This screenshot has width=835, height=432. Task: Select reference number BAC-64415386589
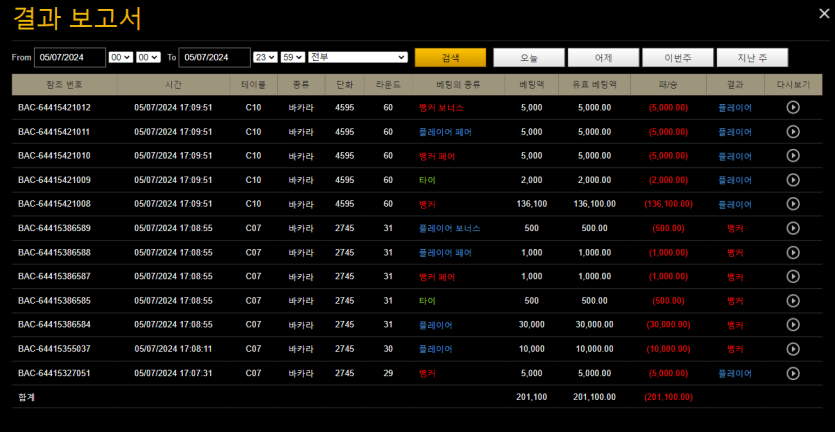coord(54,228)
